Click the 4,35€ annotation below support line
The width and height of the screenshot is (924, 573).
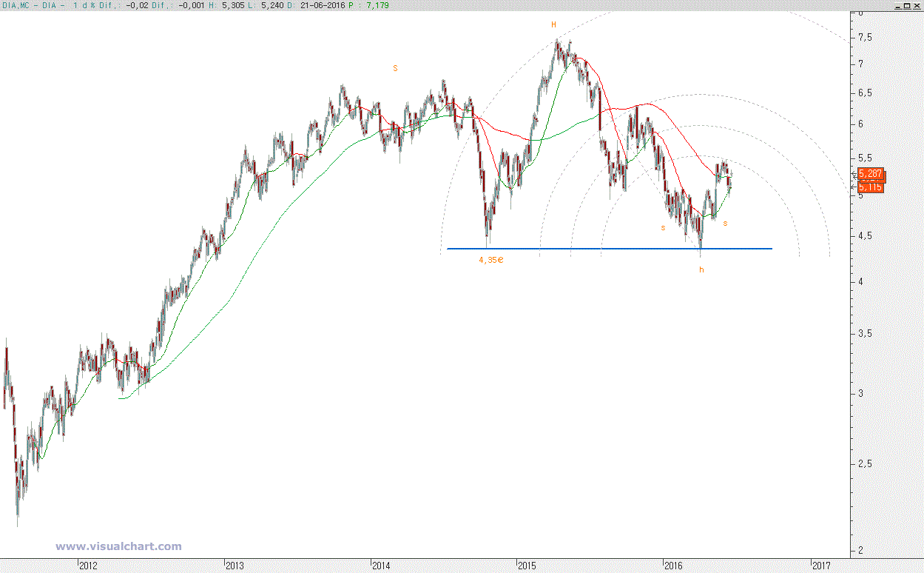(x=490, y=260)
